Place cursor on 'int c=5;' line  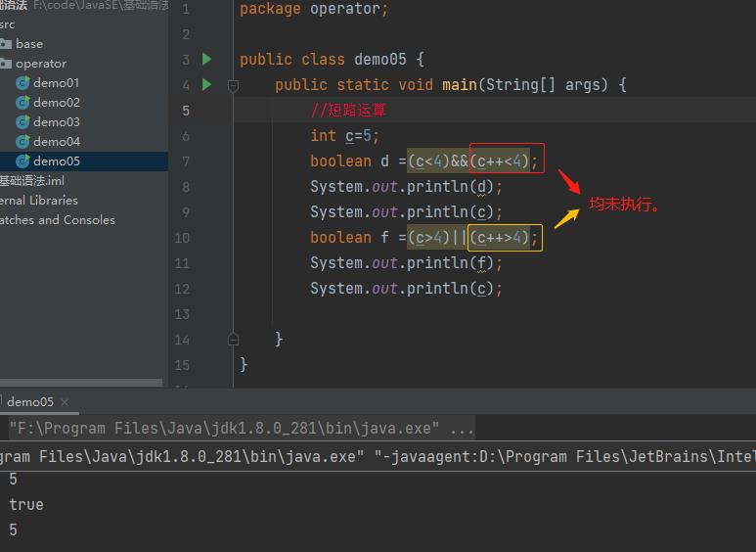[344, 136]
